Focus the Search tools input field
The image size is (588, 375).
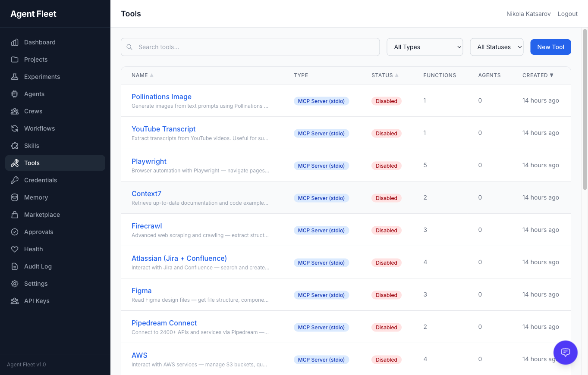(250, 47)
